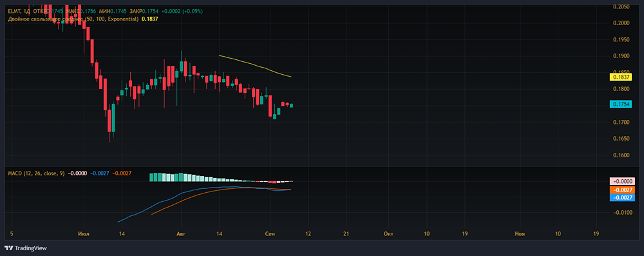644x256 pixels.
Task: Click the 0.2050 price scale value
Action: point(621,6)
